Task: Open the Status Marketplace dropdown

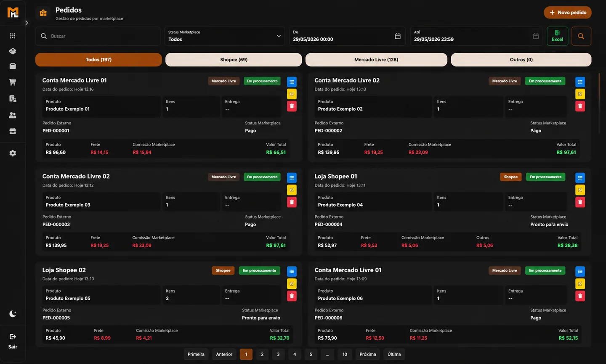Action: click(225, 36)
